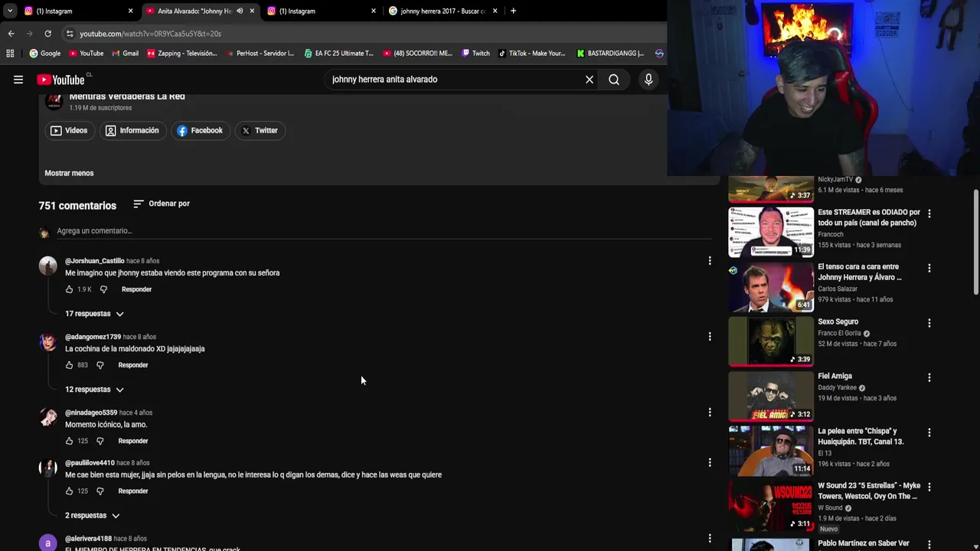Open the browser apps grid shortcut

coord(10,54)
